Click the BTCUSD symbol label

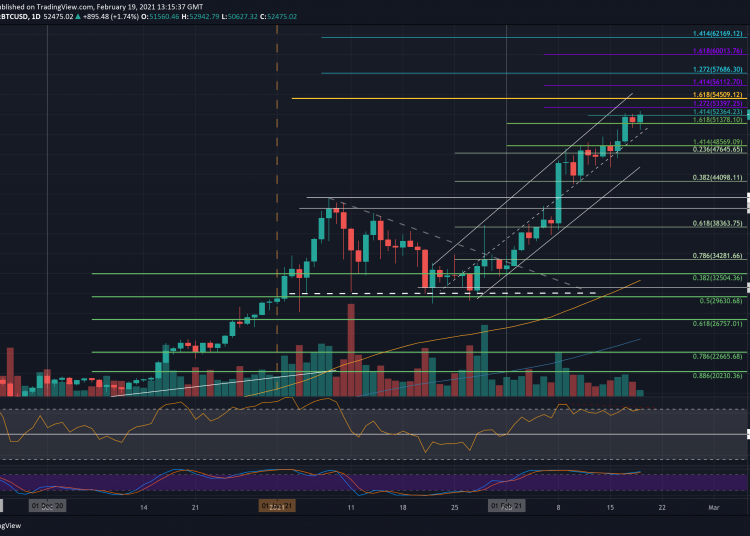[16, 16]
